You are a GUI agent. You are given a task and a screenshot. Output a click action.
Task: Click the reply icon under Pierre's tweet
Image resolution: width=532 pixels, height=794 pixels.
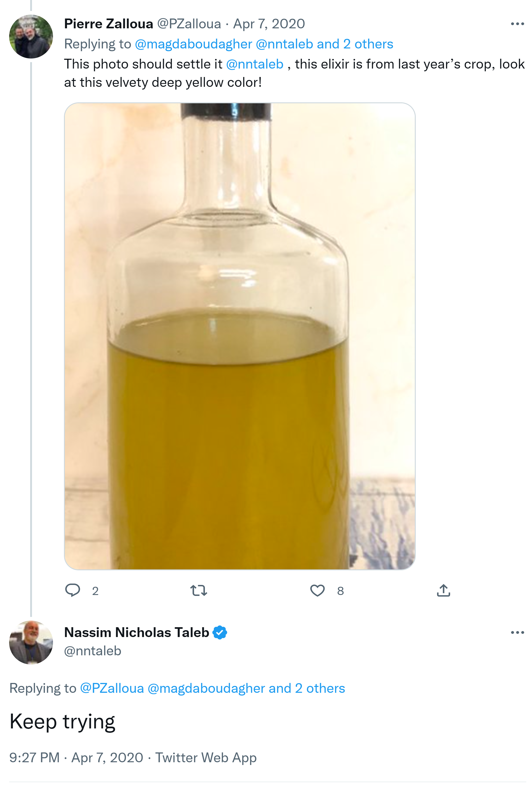(x=72, y=590)
